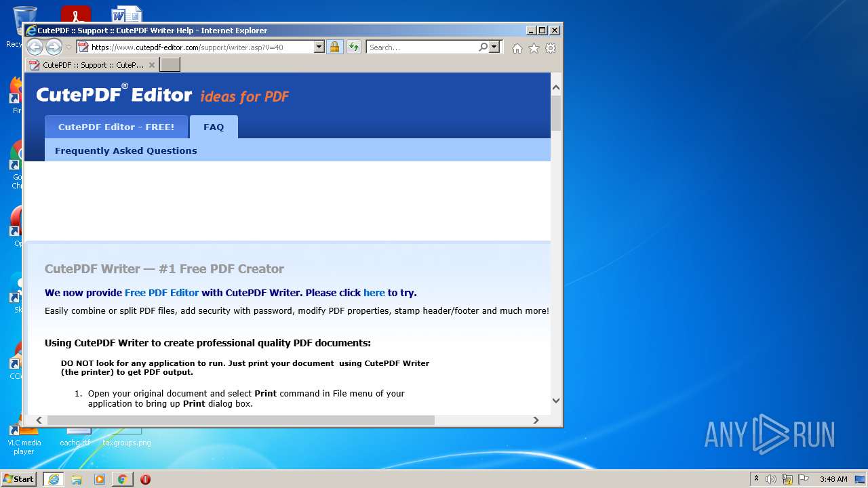The image size is (868, 488).
Task: Go back with the browser Back arrow
Action: point(35,47)
